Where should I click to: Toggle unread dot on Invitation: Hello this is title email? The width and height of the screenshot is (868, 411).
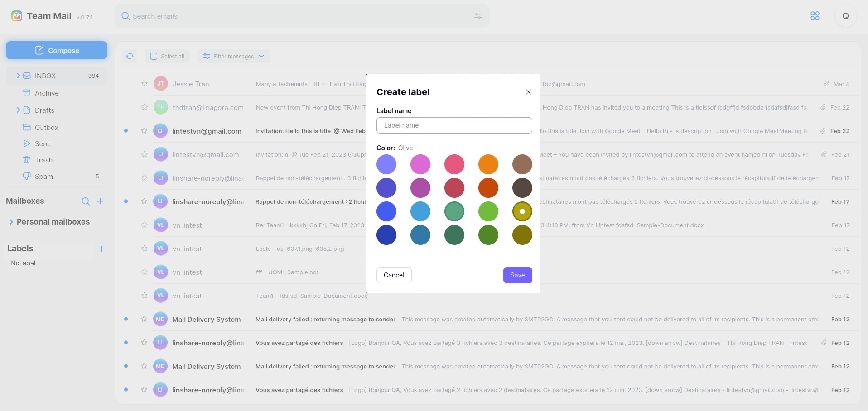point(126,131)
